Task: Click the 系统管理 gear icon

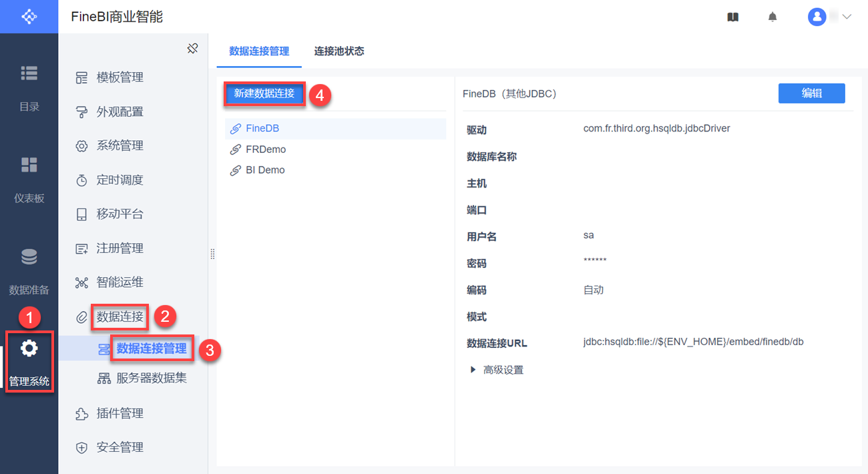Action: [x=81, y=146]
